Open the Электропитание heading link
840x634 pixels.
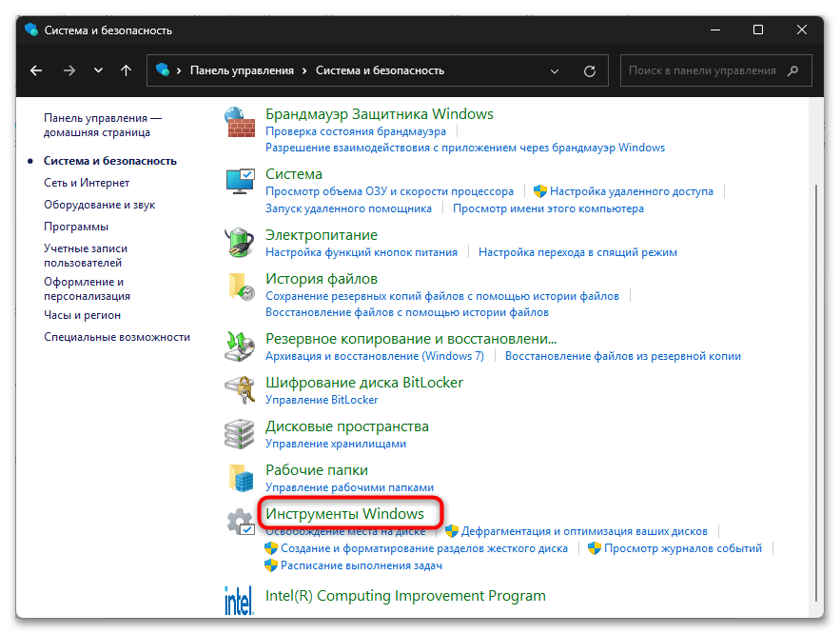[322, 235]
